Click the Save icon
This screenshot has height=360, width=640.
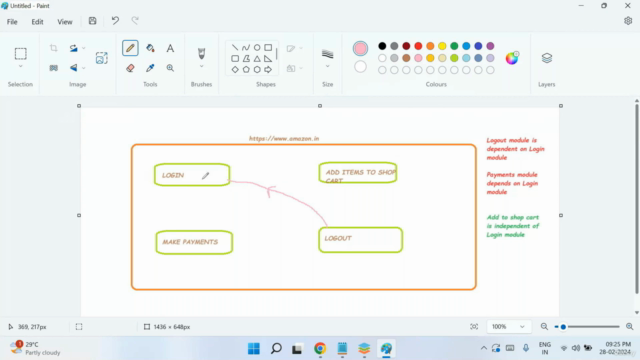(x=93, y=21)
